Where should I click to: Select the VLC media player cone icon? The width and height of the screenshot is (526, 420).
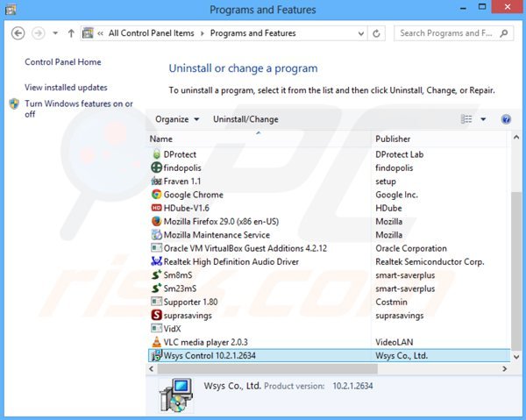(x=156, y=342)
